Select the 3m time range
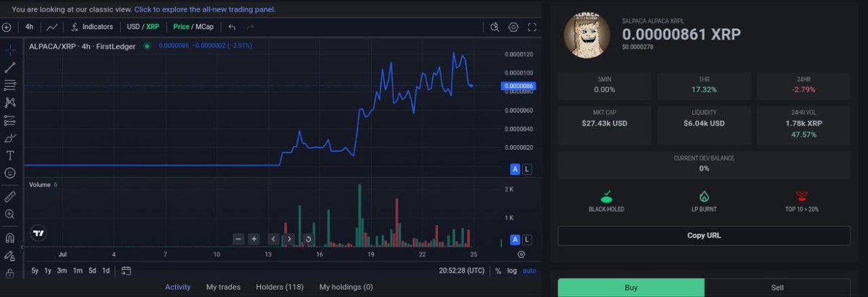The image size is (868, 297). [x=62, y=271]
